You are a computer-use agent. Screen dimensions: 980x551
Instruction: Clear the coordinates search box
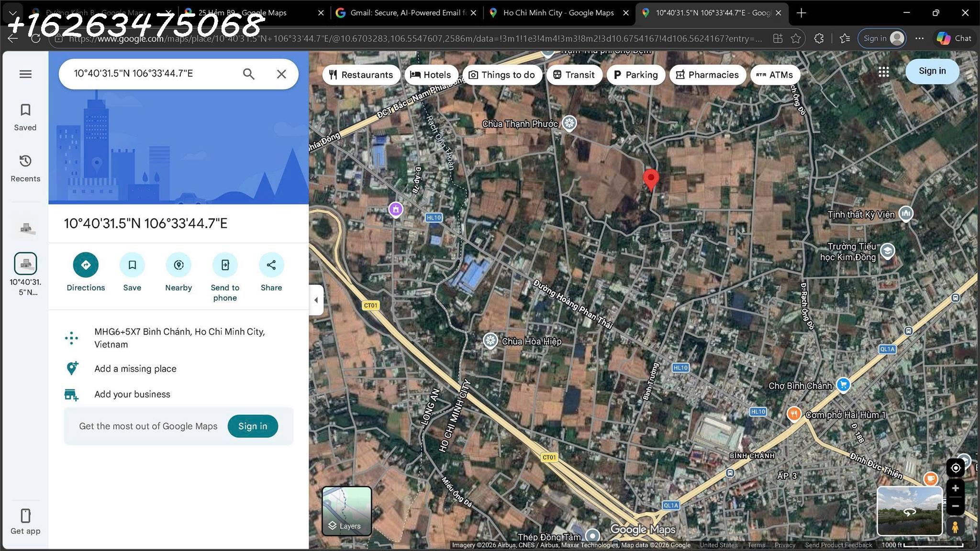(x=281, y=74)
